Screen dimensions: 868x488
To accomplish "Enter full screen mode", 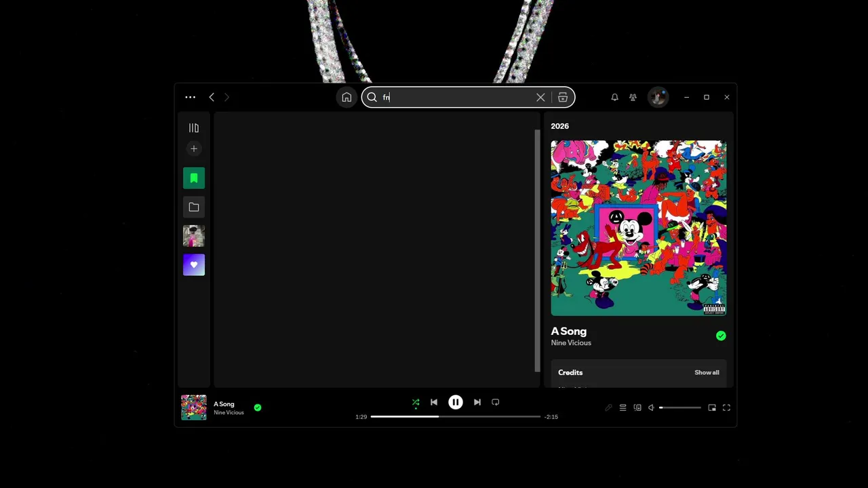I will point(726,407).
